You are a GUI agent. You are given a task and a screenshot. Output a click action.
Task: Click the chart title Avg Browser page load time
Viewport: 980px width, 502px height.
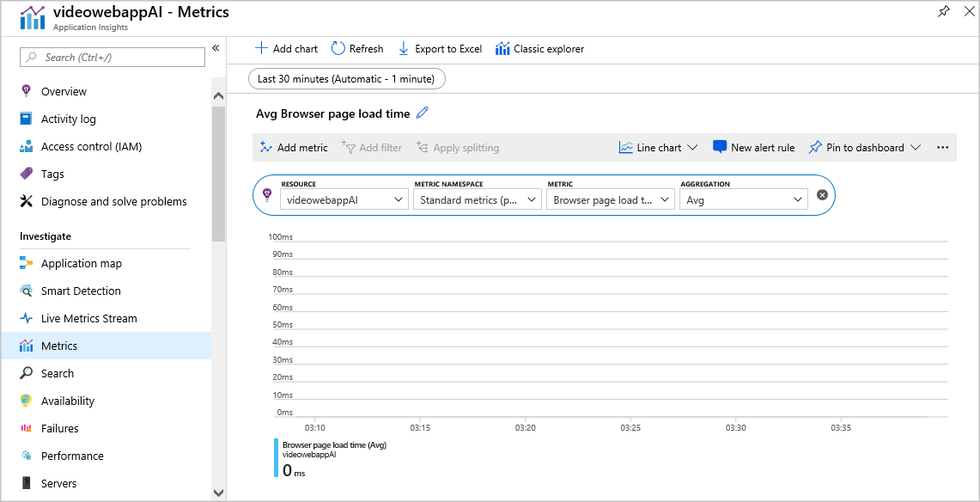coord(332,113)
